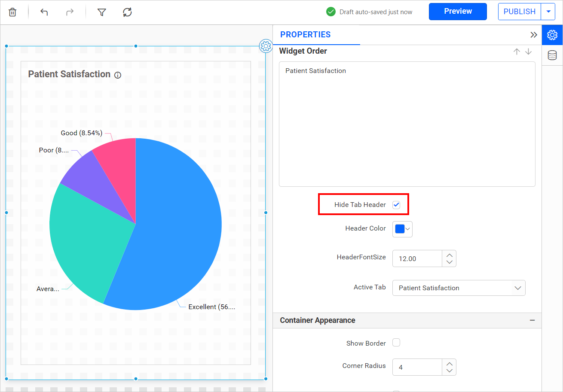Show info for Patient Satisfaction widget

(x=118, y=75)
